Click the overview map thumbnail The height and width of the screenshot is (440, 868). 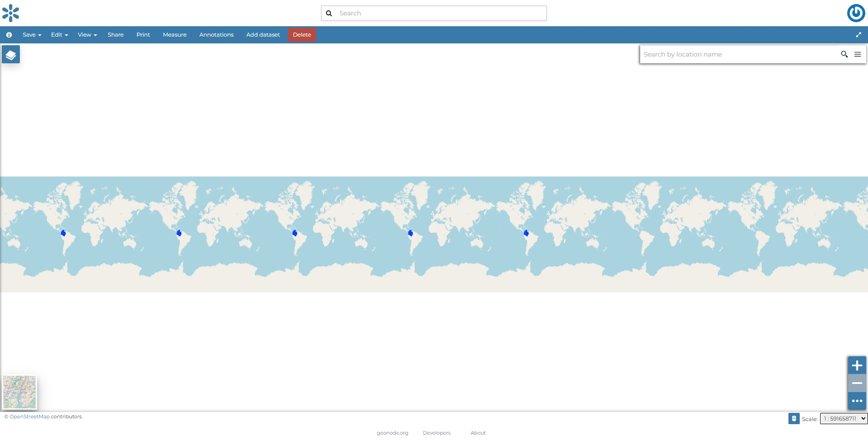pyautogui.click(x=19, y=392)
